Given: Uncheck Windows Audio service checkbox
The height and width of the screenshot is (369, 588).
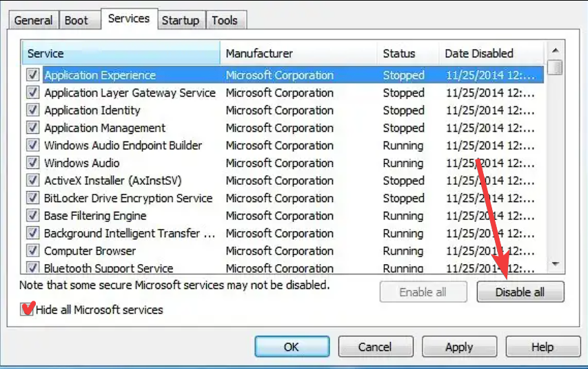Looking at the screenshot, I should point(32,163).
